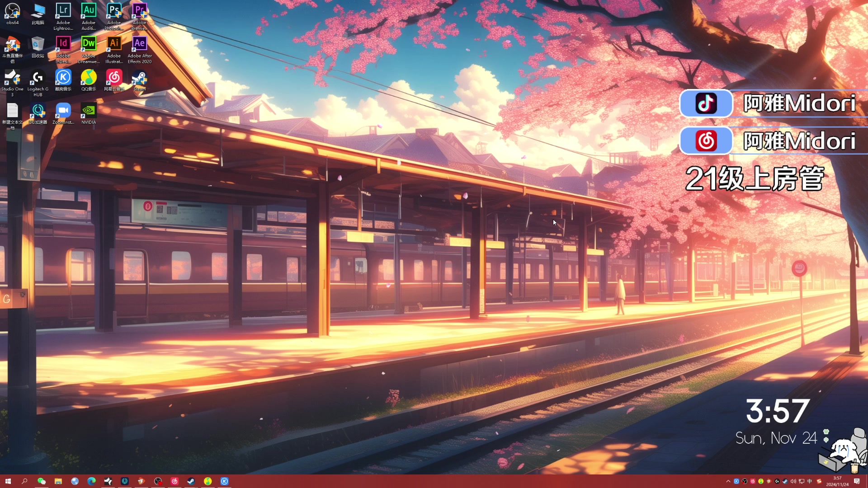Viewport: 868px width, 488px height.
Task: Click the Logitech G HUB tray icon
Action: [x=777, y=481]
